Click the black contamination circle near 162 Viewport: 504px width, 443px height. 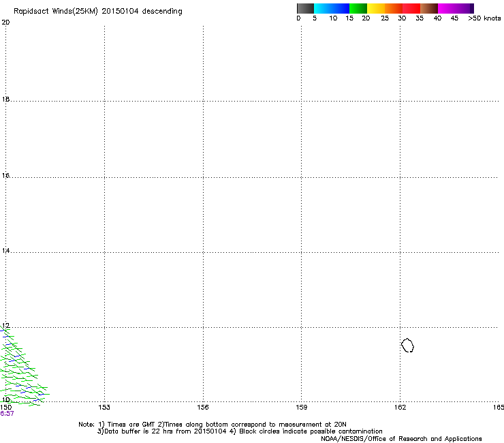coord(407,345)
